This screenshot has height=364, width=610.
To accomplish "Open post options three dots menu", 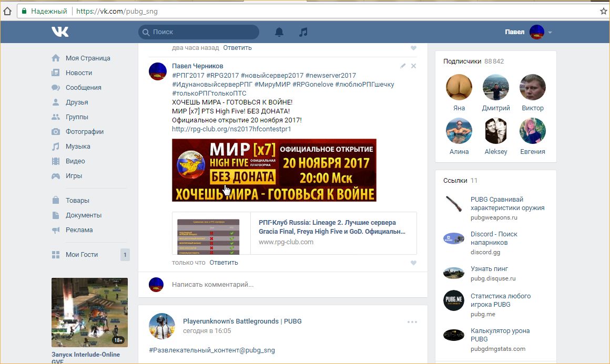I will 412,321.
